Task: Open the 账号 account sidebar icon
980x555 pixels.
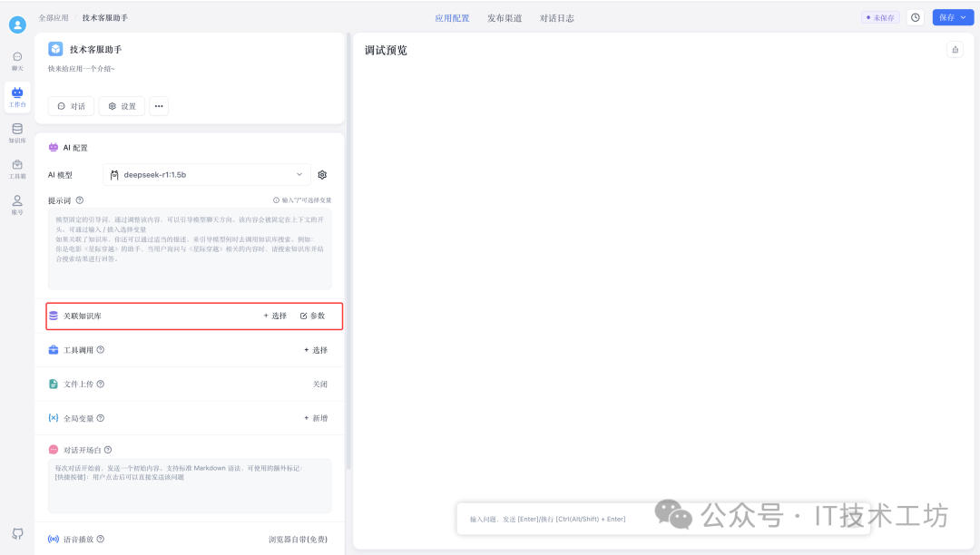Action: 17,204
